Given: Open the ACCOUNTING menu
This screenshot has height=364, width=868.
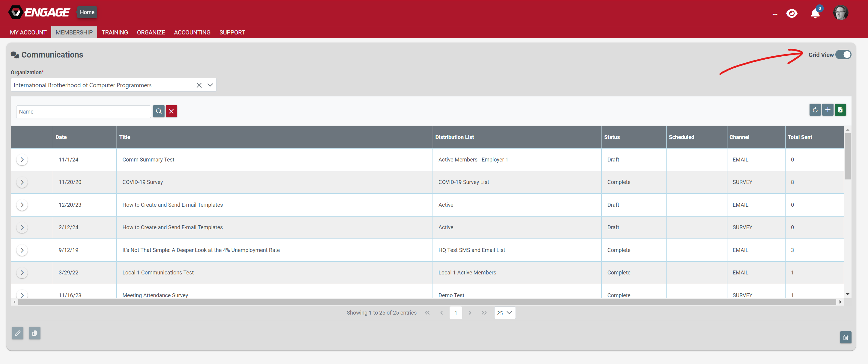Looking at the screenshot, I should pos(192,32).
